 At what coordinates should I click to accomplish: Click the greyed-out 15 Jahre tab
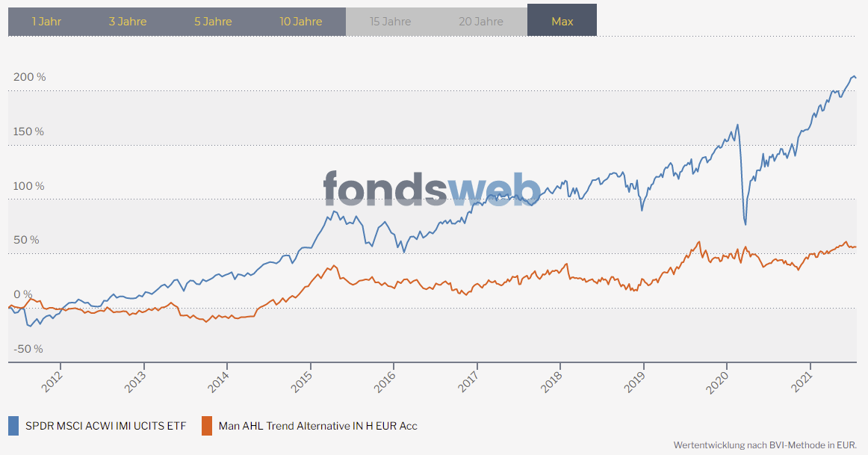390,21
